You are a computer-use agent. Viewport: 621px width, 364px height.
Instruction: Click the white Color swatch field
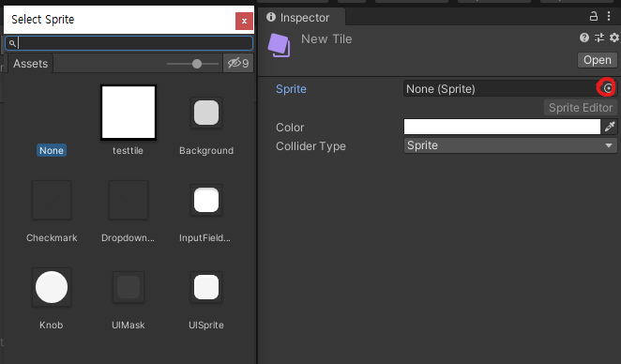(x=502, y=127)
